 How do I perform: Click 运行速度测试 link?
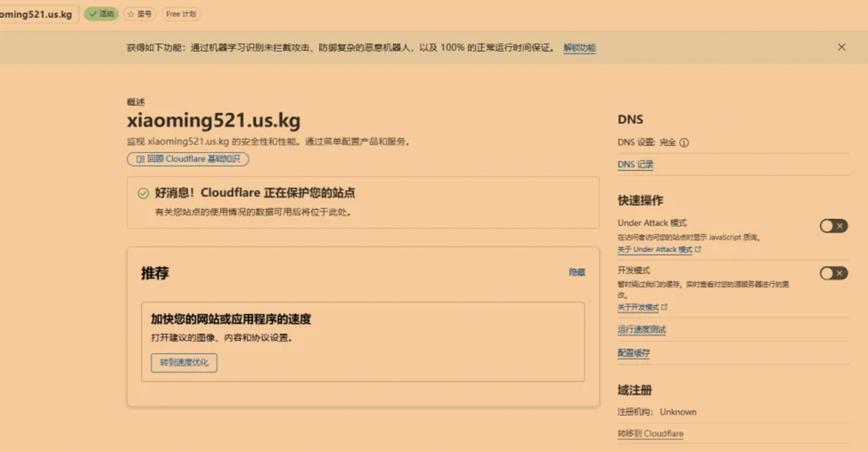tap(641, 330)
